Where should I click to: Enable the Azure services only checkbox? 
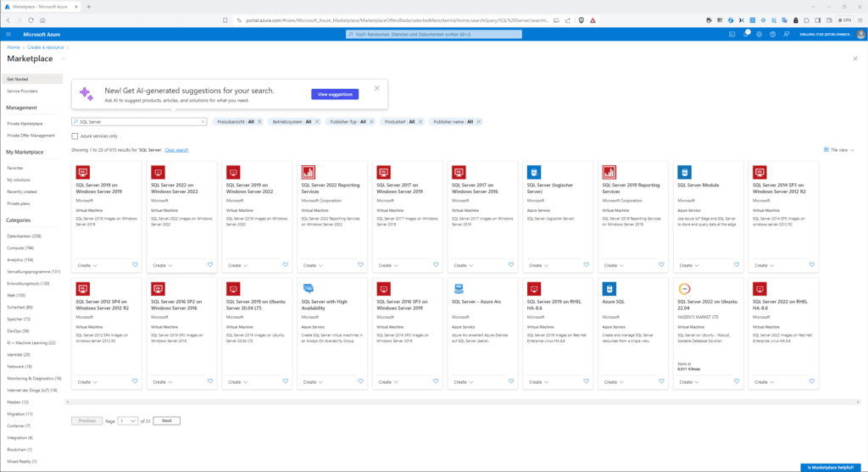point(75,136)
